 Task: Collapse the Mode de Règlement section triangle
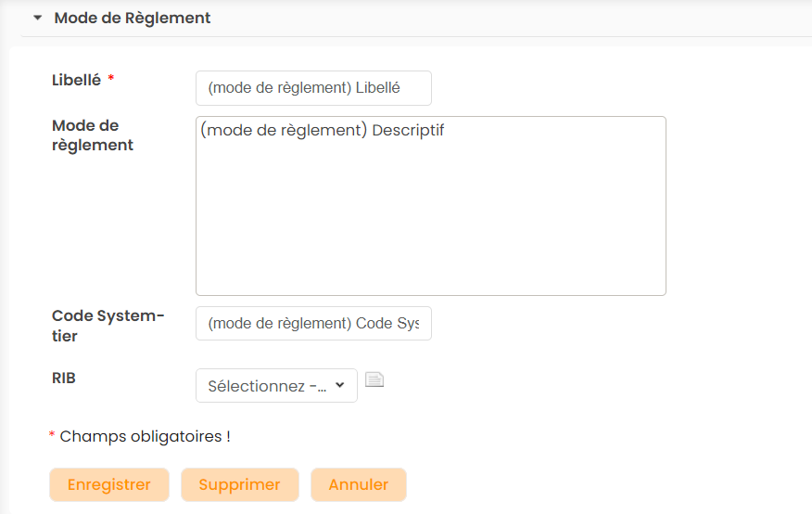click(x=38, y=18)
